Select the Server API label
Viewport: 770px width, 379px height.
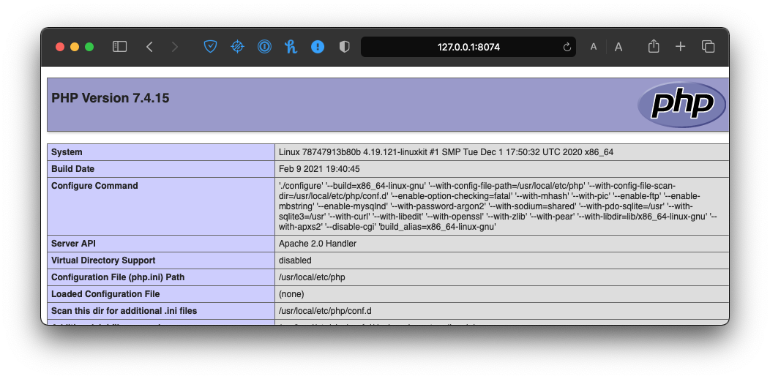[x=74, y=244]
